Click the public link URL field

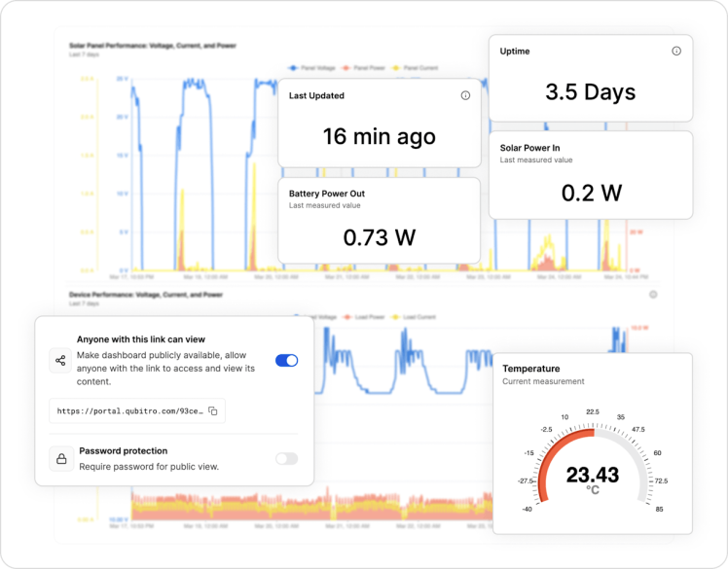pos(137,410)
